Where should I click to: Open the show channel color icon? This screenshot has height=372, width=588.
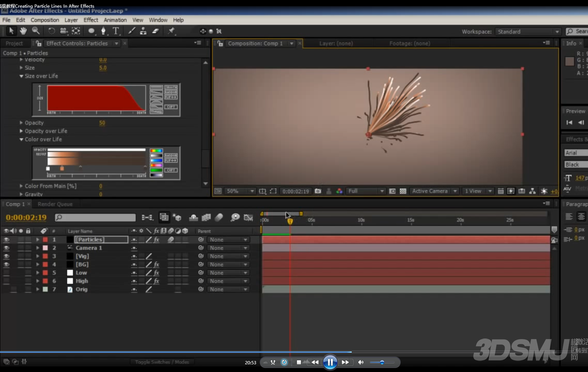(339, 191)
